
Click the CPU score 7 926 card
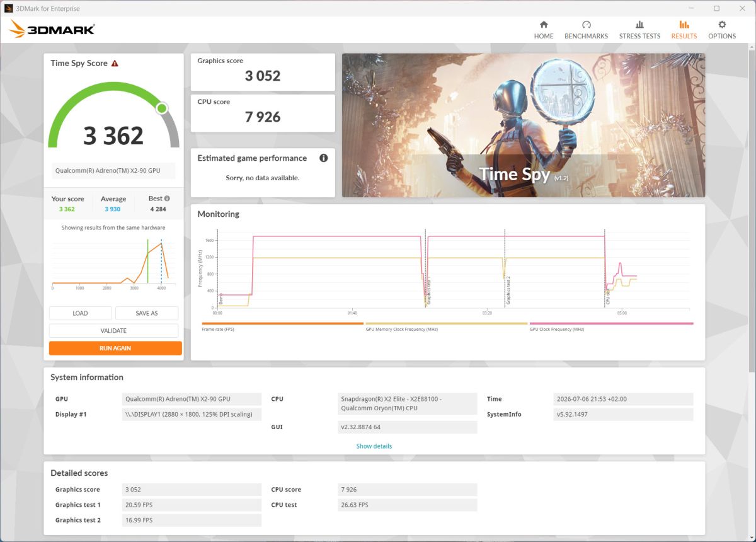coord(263,113)
